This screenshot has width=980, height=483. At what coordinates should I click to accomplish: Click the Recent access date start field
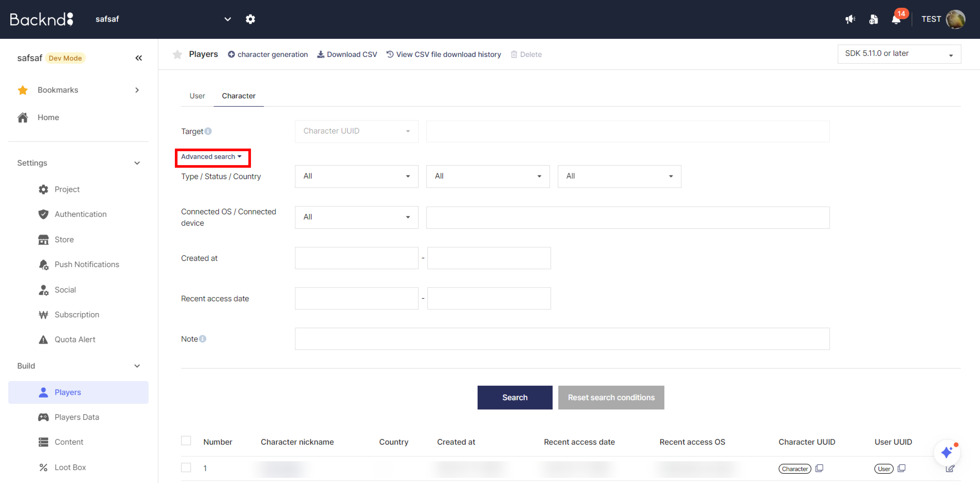357,298
